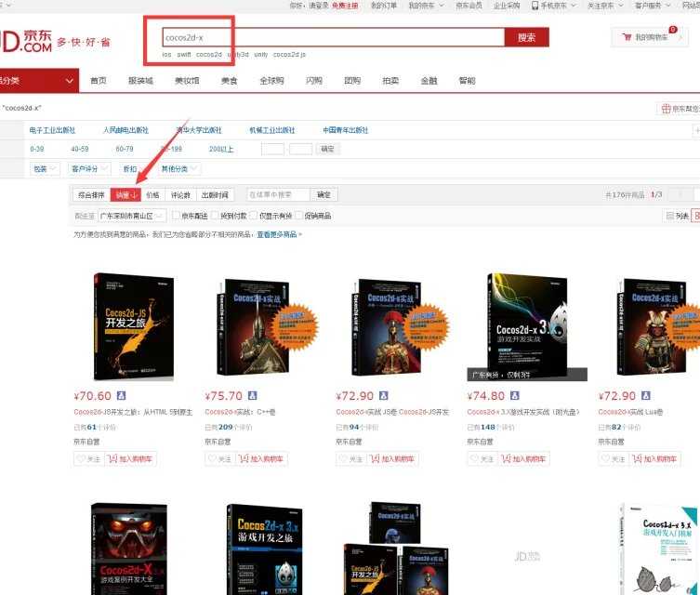Click badge icon next to ¥72.90 JS book
Viewport: 700px width, 595px height.
[384, 395]
